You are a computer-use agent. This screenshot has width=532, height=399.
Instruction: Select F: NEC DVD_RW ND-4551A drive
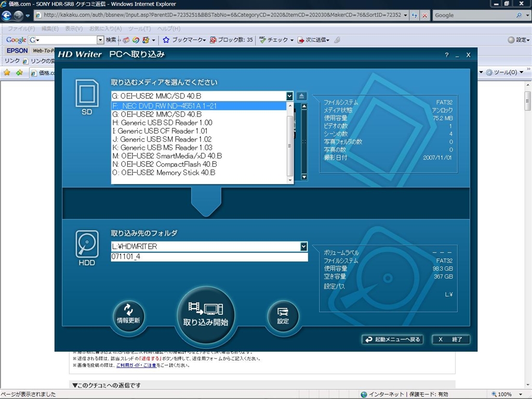coord(199,106)
